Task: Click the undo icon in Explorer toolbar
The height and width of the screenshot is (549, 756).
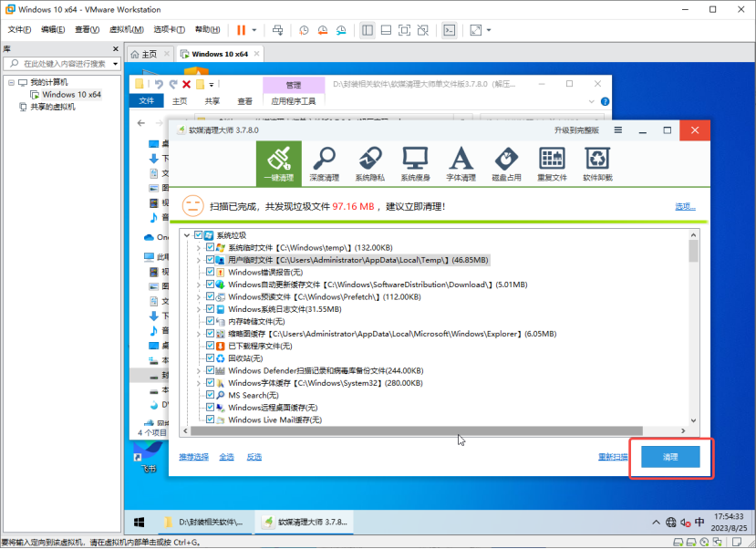Action: click(159, 84)
